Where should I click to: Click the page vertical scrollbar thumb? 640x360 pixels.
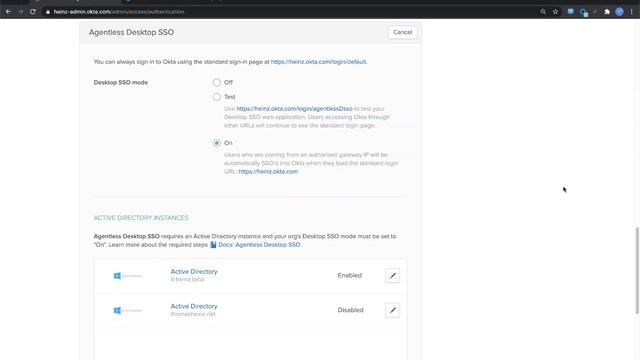[x=637, y=270]
